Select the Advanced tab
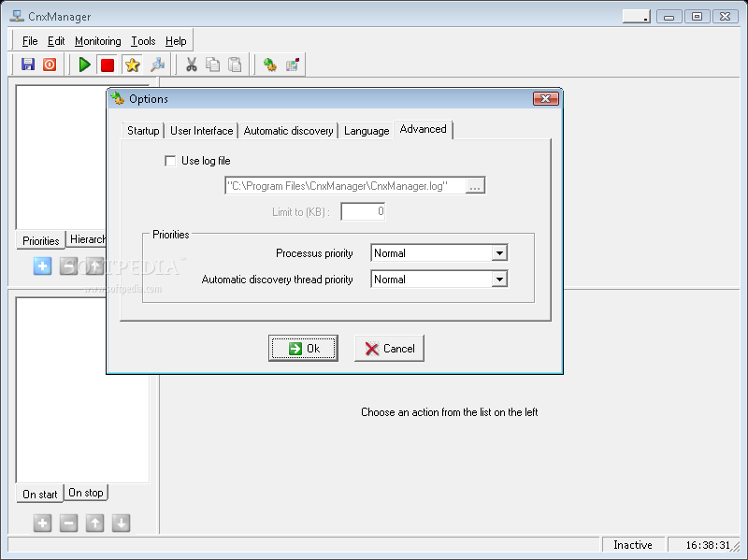Viewport: 748px width, 560px height. tap(424, 129)
